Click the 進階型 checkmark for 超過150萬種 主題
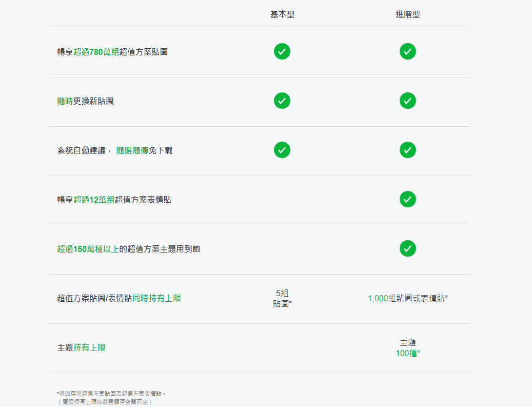The height and width of the screenshot is (407, 532). [407, 248]
